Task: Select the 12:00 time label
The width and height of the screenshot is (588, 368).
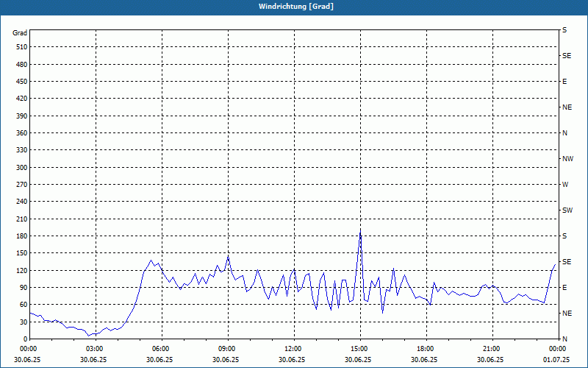Action: [x=294, y=349]
